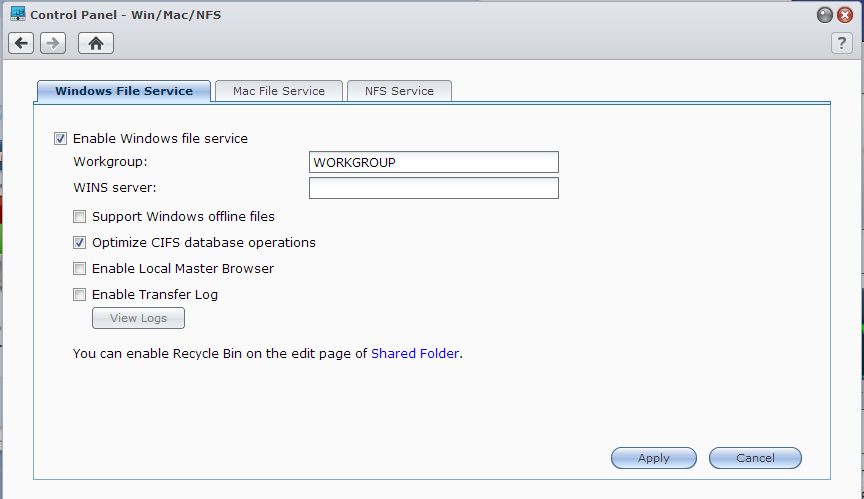
Task: Focus the WINS server input field
Action: coord(433,188)
